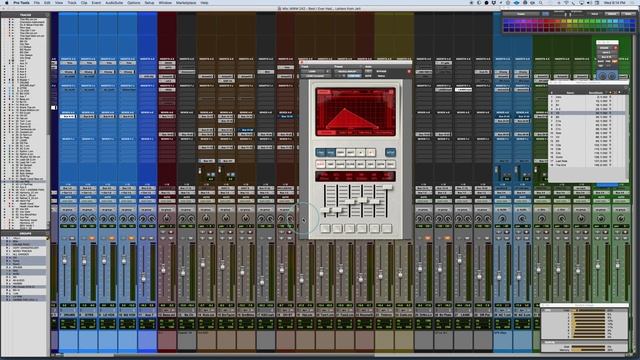
Task: Click the fourth button in plug-in second row
Action: pyautogui.click(x=351, y=164)
